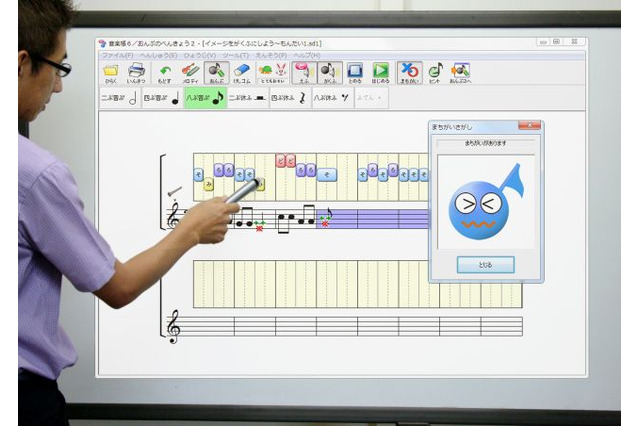Screen dimensions: 640x426
Task: Click the おんぷばこへ toolbar icon
Action: (x=460, y=73)
